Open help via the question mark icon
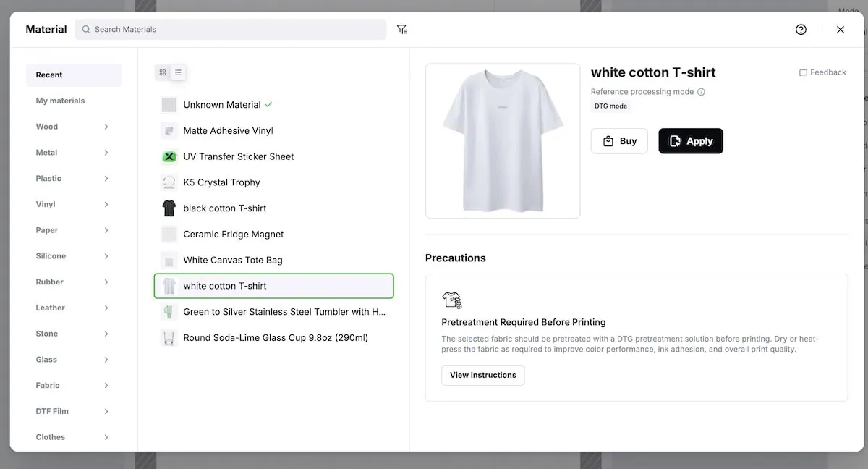Image resolution: width=868 pixels, height=469 pixels. pos(801,30)
